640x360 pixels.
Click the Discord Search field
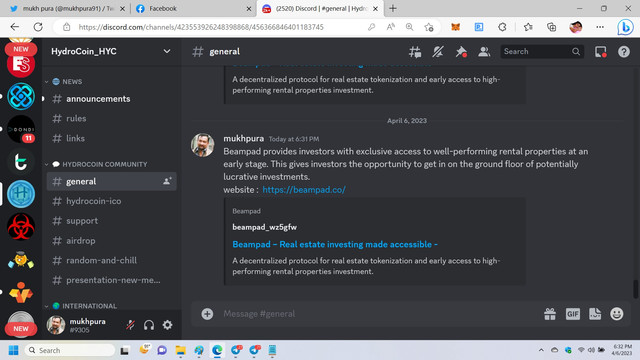[542, 51]
